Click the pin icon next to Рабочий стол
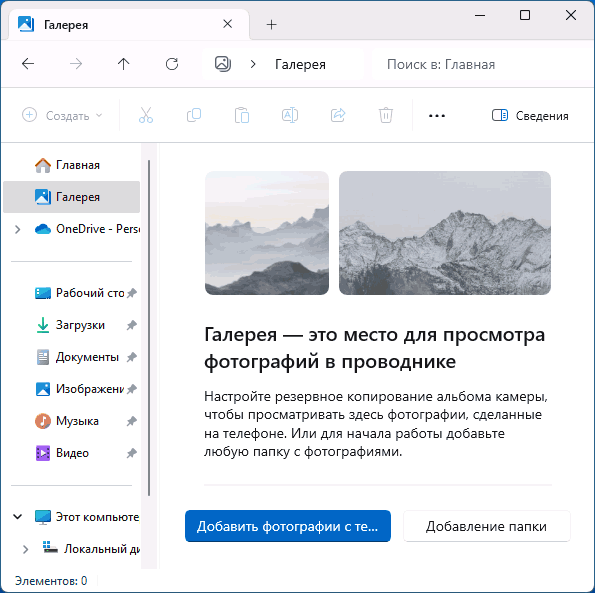The width and height of the screenshot is (595, 593). (132, 293)
